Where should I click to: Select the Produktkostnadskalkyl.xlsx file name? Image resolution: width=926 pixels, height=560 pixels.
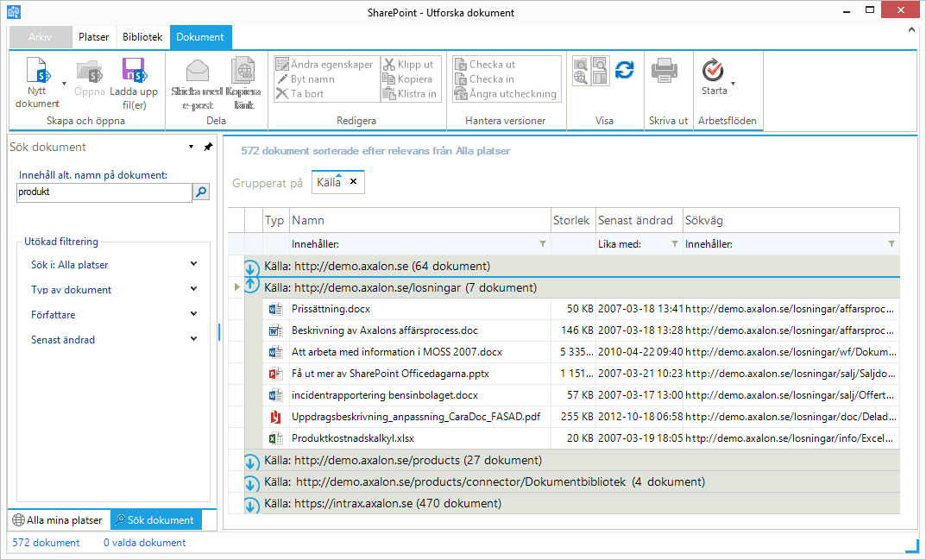coord(353,438)
